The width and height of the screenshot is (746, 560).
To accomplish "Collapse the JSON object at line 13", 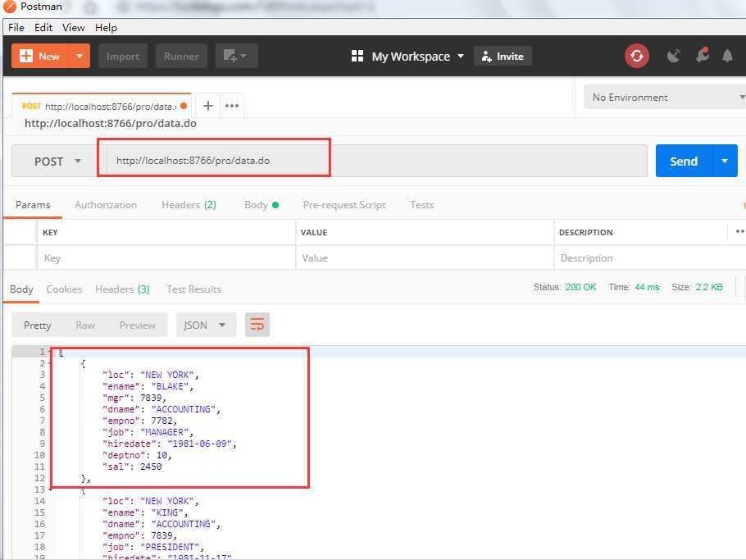I will point(49,489).
